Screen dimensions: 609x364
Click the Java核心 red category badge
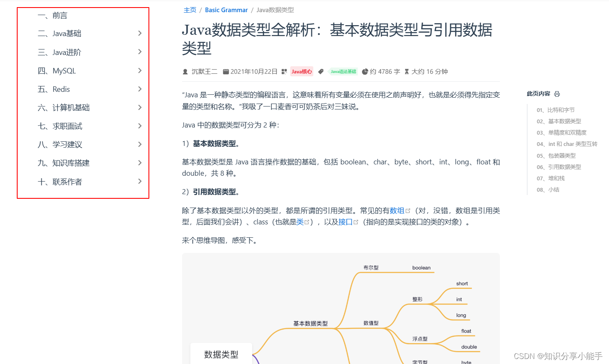[x=302, y=71]
